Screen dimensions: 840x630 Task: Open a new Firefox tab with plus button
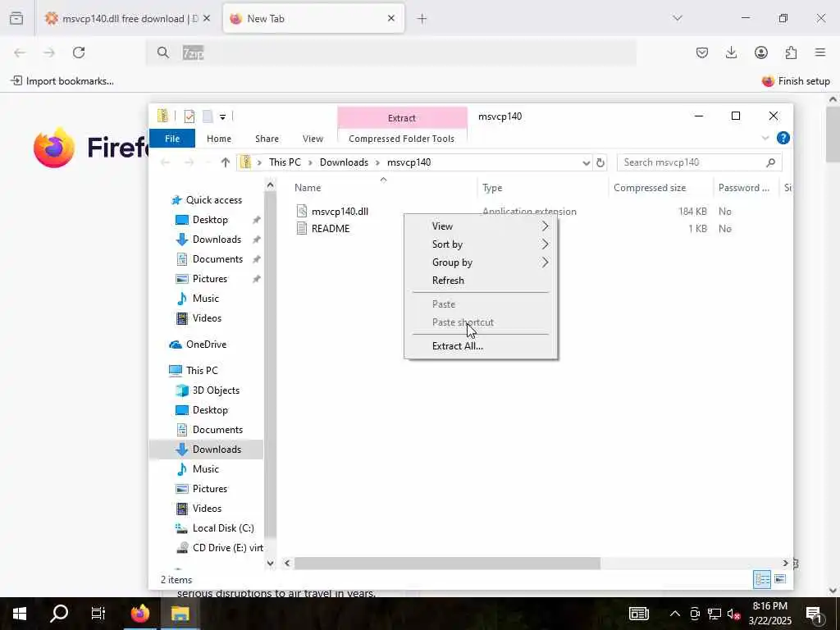click(422, 19)
